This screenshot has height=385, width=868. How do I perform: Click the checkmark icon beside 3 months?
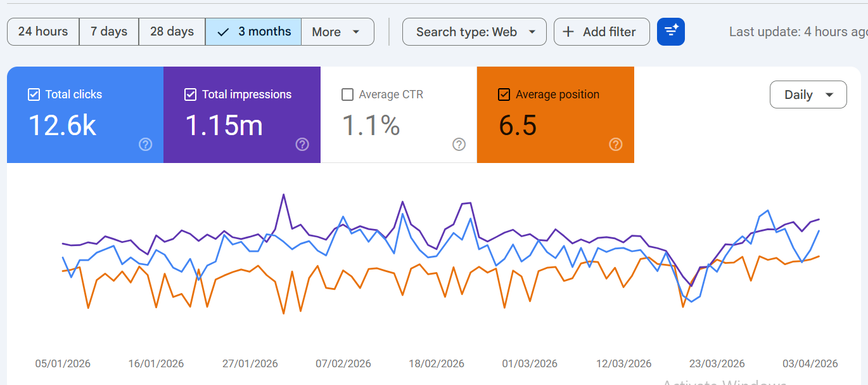coord(222,32)
